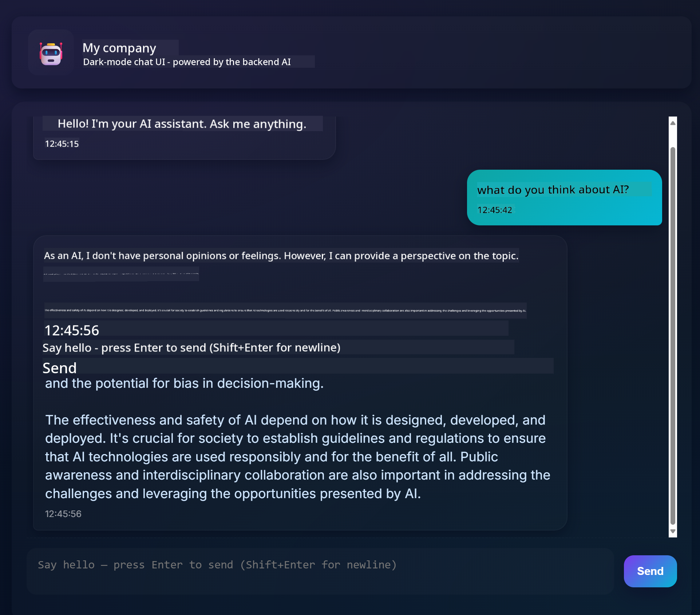Click the timestamp 12:45:42 in the user bubble

pos(495,210)
